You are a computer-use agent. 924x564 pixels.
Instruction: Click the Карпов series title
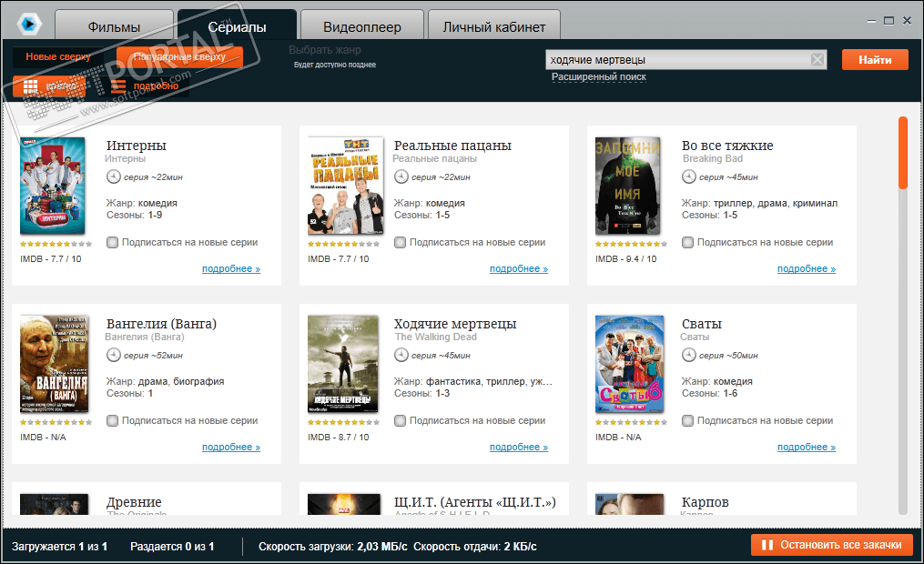705,502
